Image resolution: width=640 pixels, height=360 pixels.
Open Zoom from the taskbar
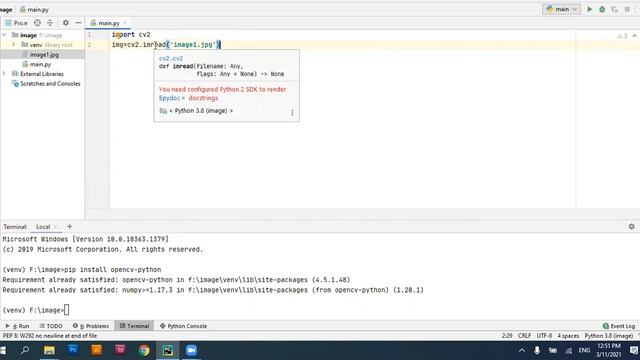click(191, 350)
